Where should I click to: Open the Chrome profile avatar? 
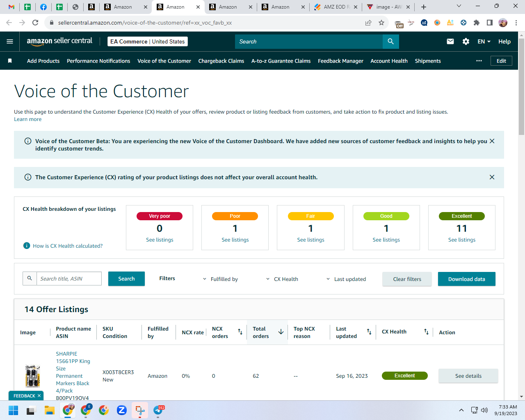tap(503, 23)
